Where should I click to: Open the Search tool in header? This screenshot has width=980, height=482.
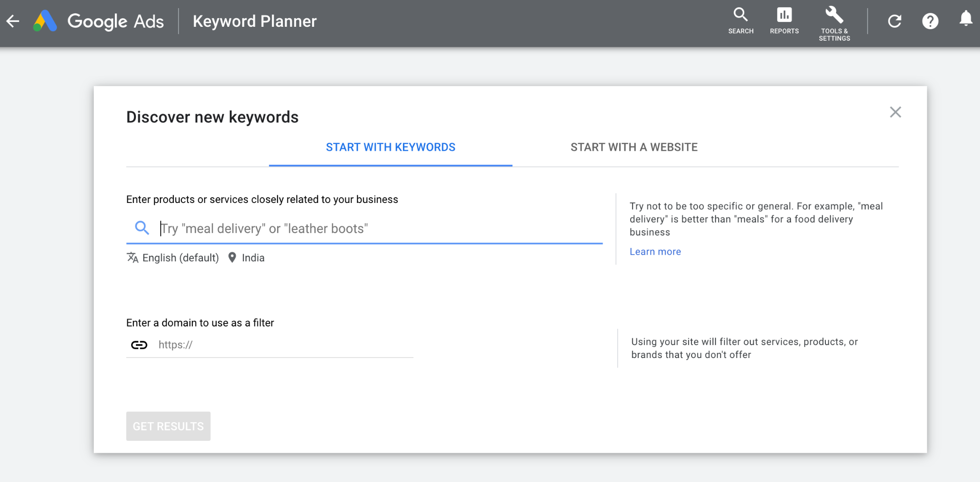(x=740, y=21)
